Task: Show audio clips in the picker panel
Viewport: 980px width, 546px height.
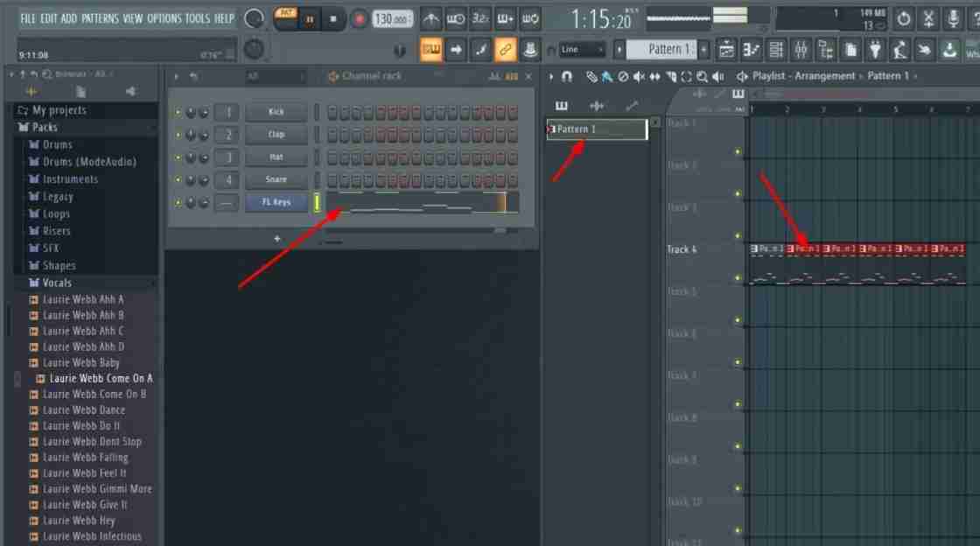Action: (596, 106)
